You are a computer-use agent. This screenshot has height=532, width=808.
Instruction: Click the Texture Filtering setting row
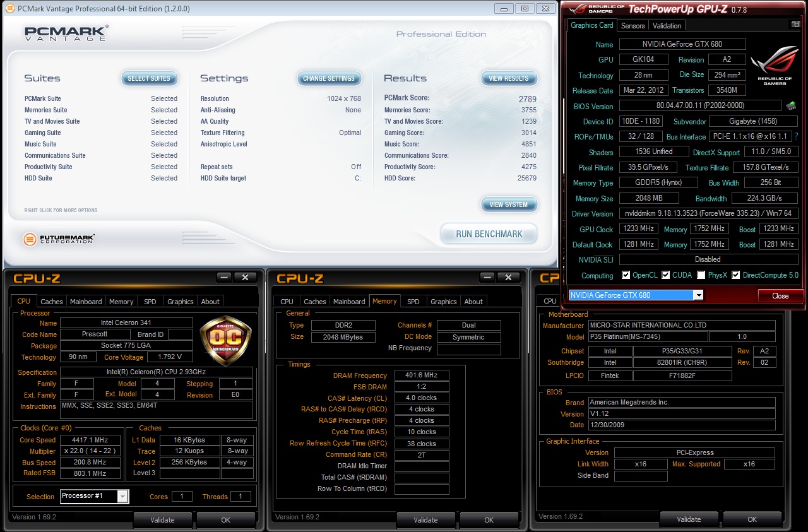pos(281,133)
